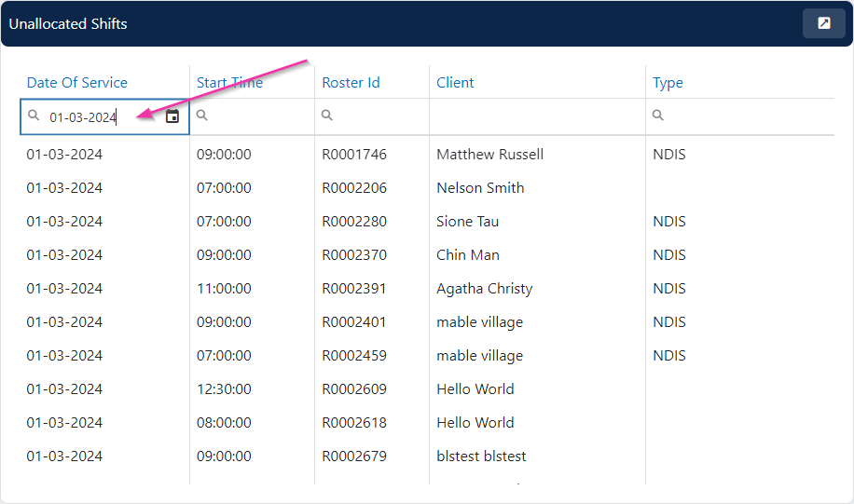Click client name Matthew Russell
This screenshot has width=854, height=504.
489,155
